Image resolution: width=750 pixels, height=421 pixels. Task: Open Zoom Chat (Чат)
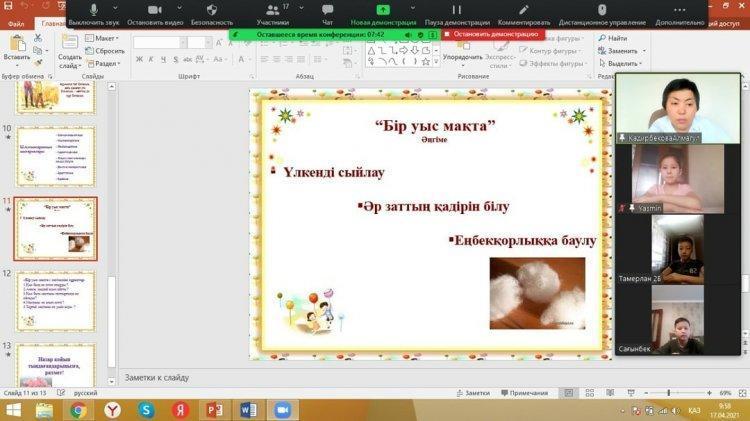328,14
